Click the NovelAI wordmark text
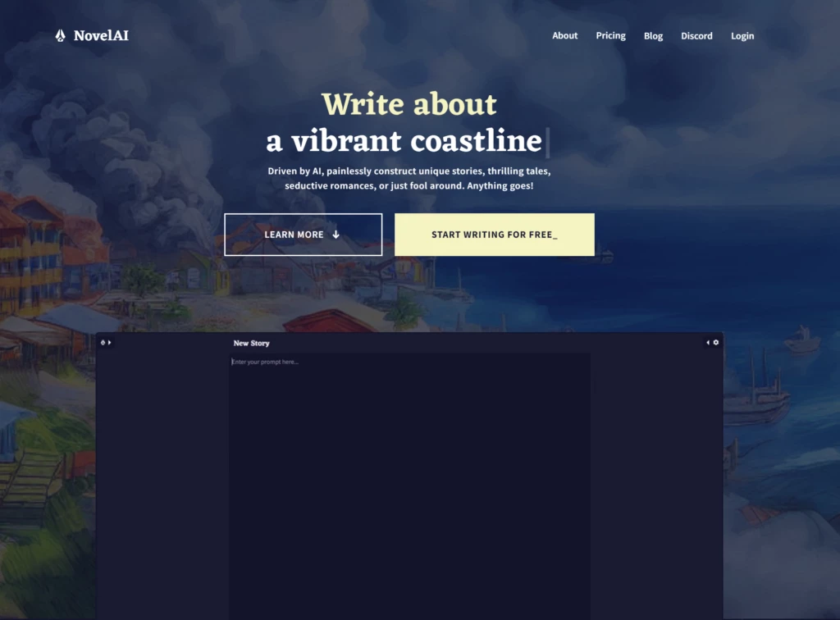This screenshot has width=840, height=620. tap(101, 36)
